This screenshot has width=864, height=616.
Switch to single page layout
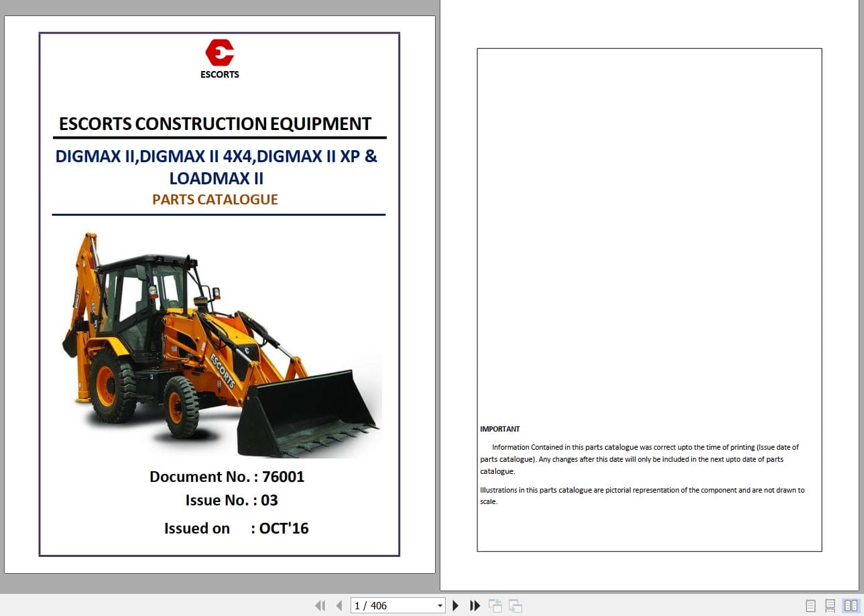(810, 605)
